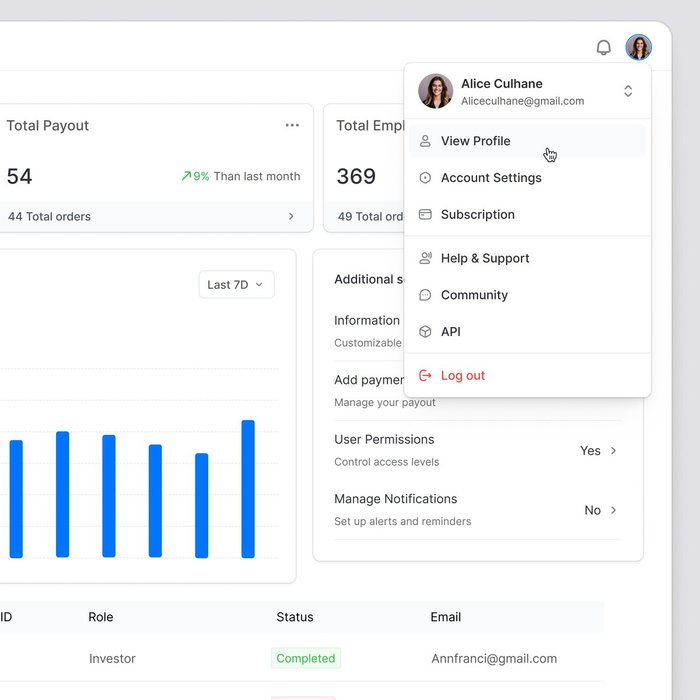
Task: Open the Total Payout three-dots menu
Action: click(292, 126)
